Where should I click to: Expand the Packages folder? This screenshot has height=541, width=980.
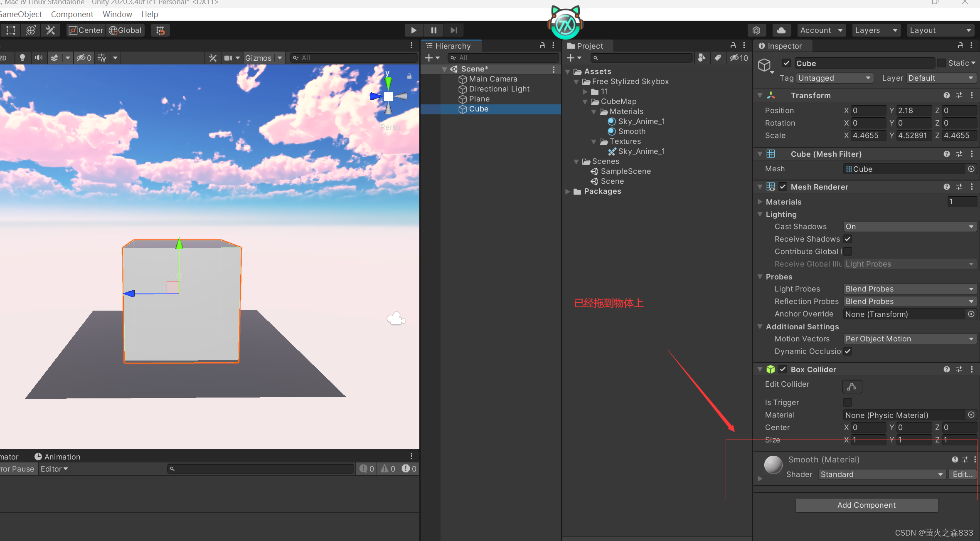pyautogui.click(x=568, y=191)
